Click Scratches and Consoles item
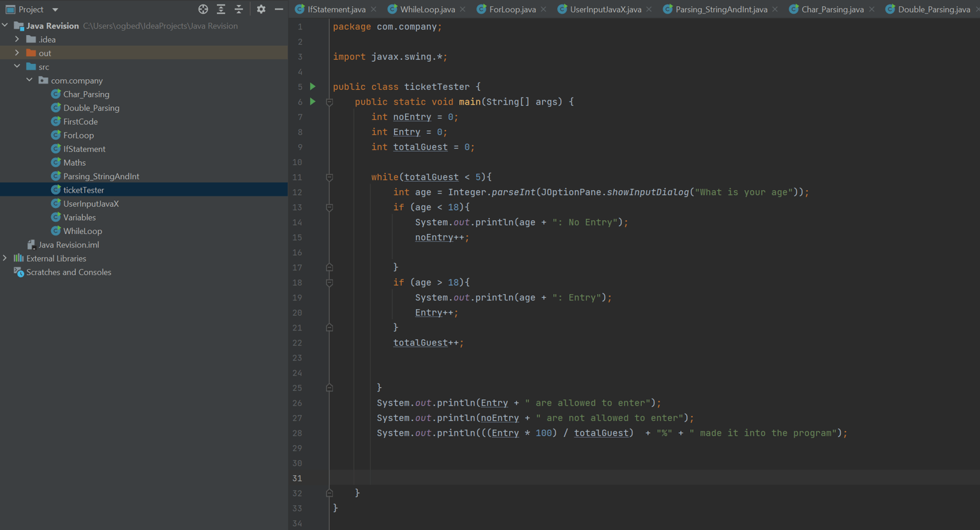The height and width of the screenshot is (530, 980). [68, 272]
